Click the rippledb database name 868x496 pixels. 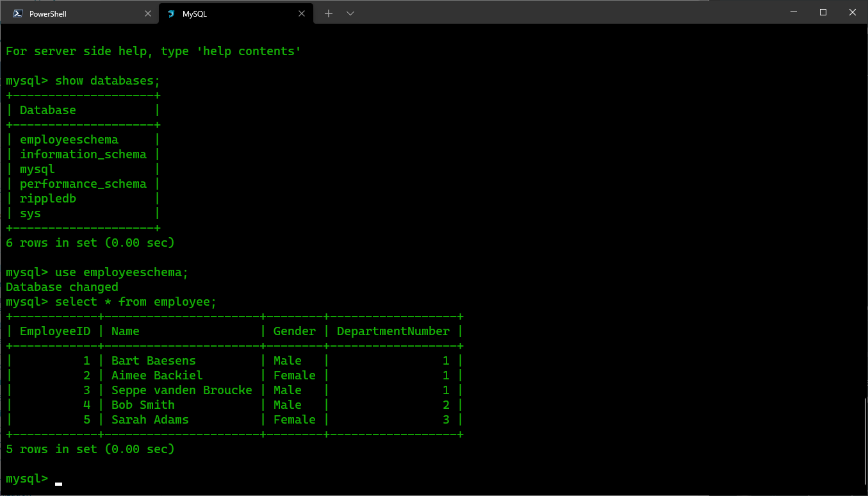click(48, 198)
